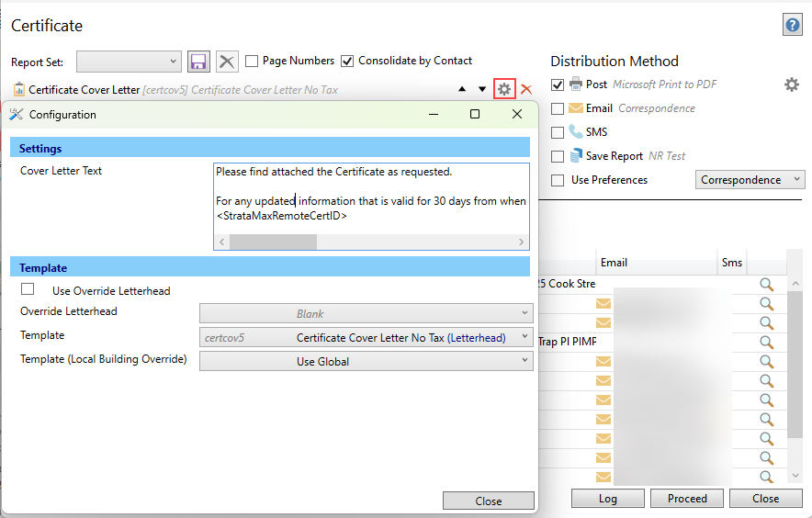The image size is (812, 518).
Task: Tick the Save Report checkbox
Action: 558,156
